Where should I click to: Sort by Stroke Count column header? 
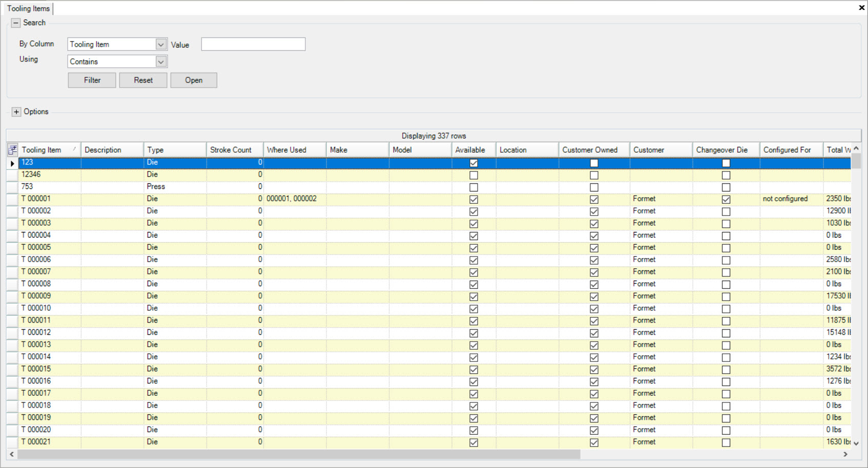[x=235, y=150]
